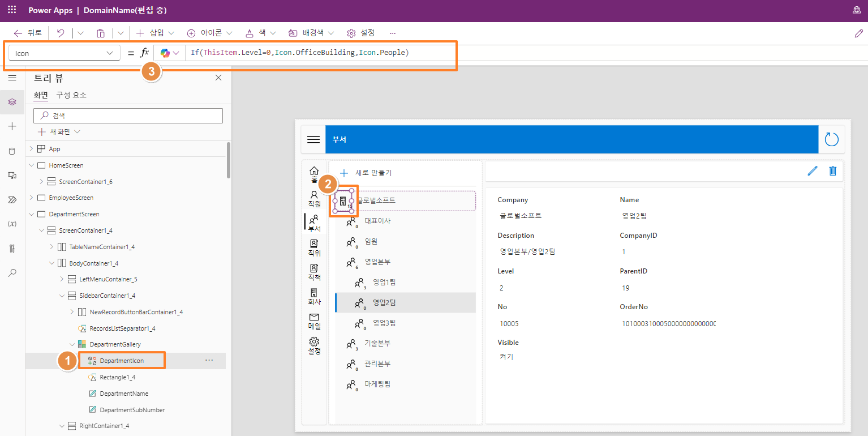Expand TableNameContainer1_4 node

tap(51, 247)
